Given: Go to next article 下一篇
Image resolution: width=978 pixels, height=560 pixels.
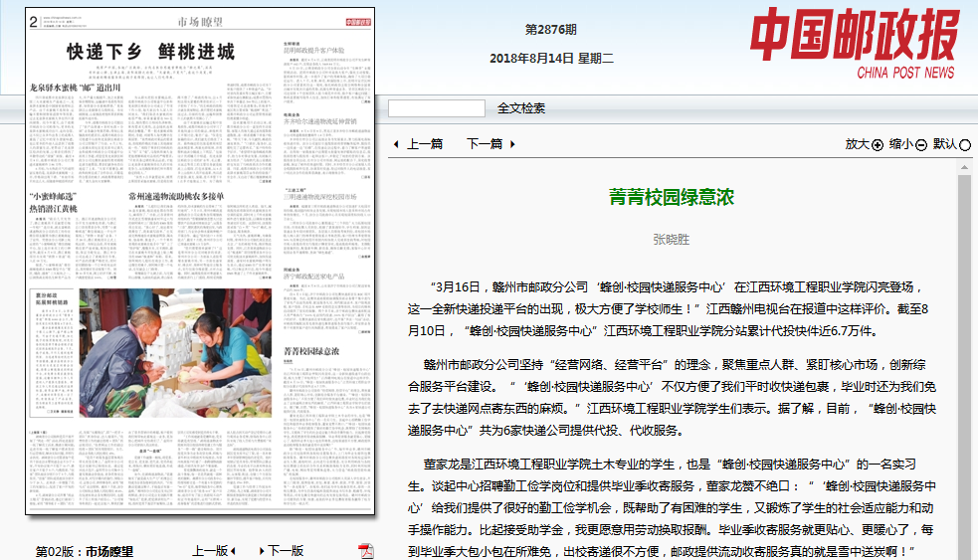Looking at the screenshot, I should pos(485,144).
